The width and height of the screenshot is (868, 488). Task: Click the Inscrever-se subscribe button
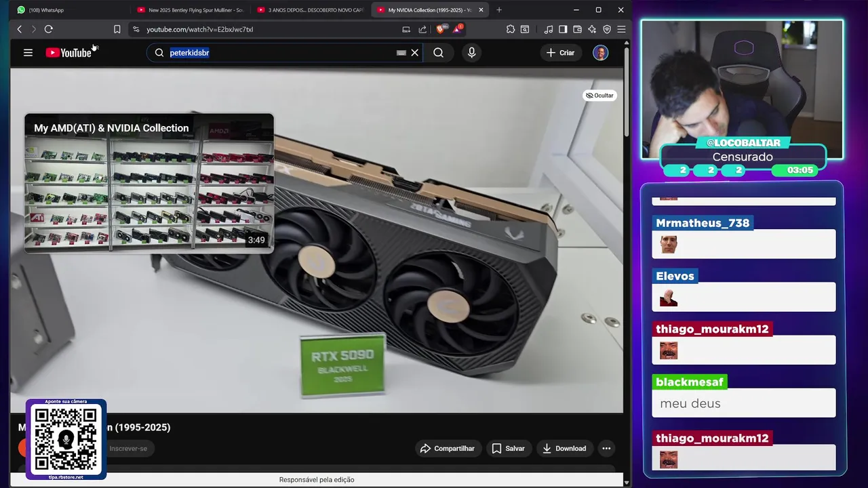click(x=128, y=448)
